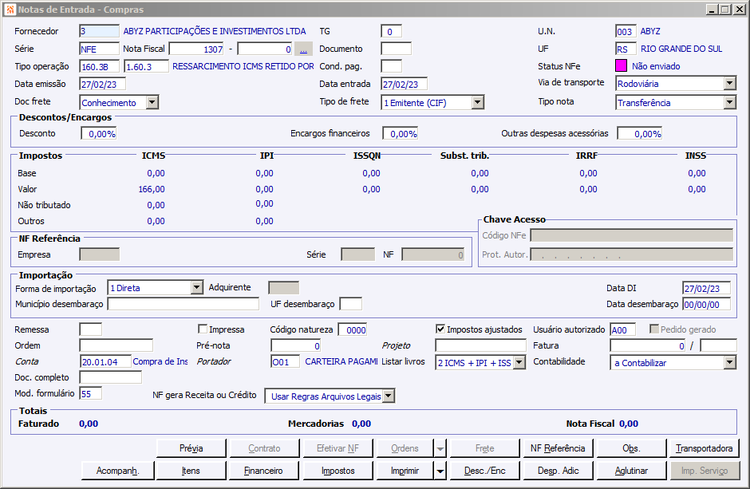
Task: Expand the Via de transporte dropdown
Action: point(730,83)
